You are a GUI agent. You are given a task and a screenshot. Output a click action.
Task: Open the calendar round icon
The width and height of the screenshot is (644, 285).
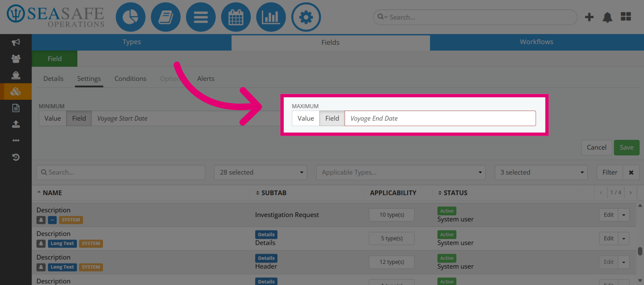point(236,17)
